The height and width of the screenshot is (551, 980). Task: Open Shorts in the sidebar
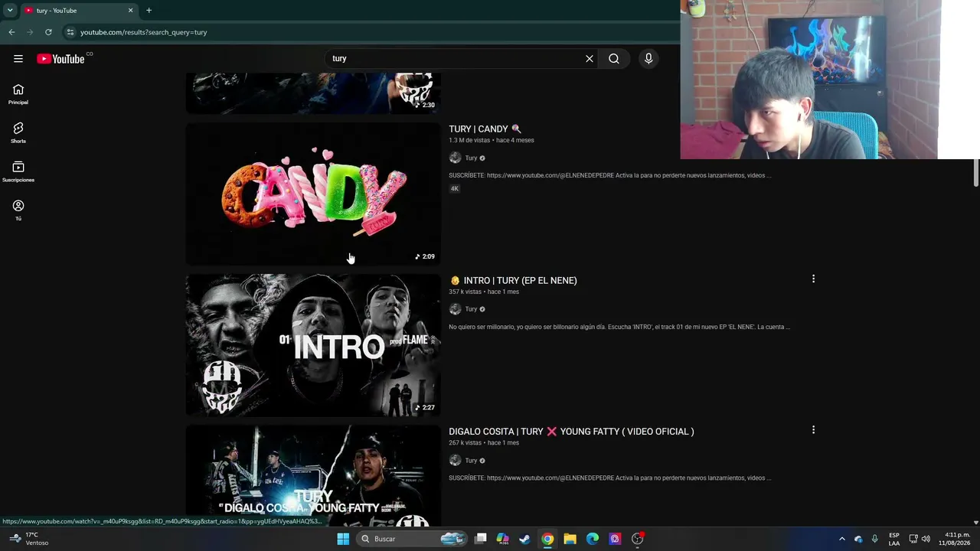(x=18, y=133)
